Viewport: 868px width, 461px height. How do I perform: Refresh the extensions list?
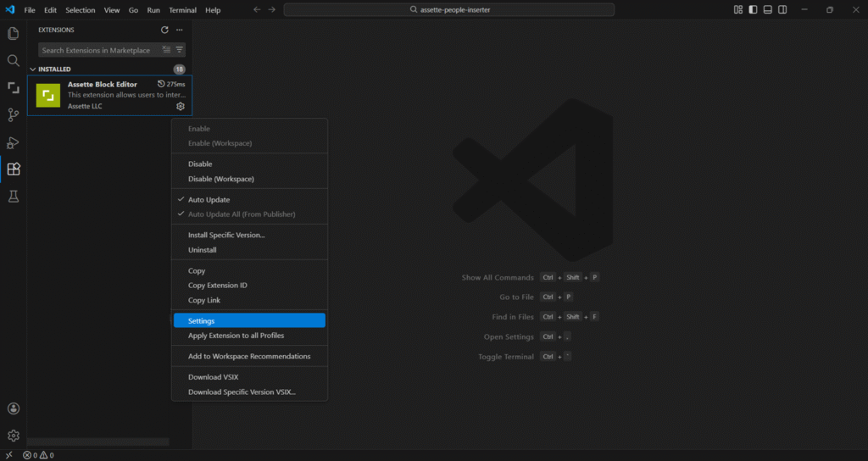[164, 30]
